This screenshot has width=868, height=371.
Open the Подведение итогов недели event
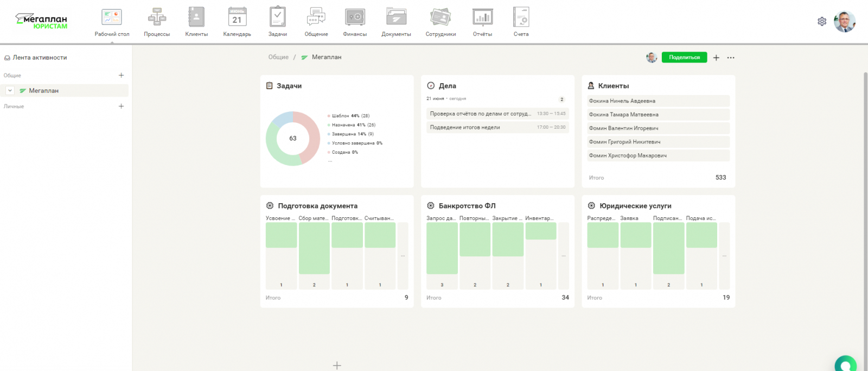[x=465, y=128]
